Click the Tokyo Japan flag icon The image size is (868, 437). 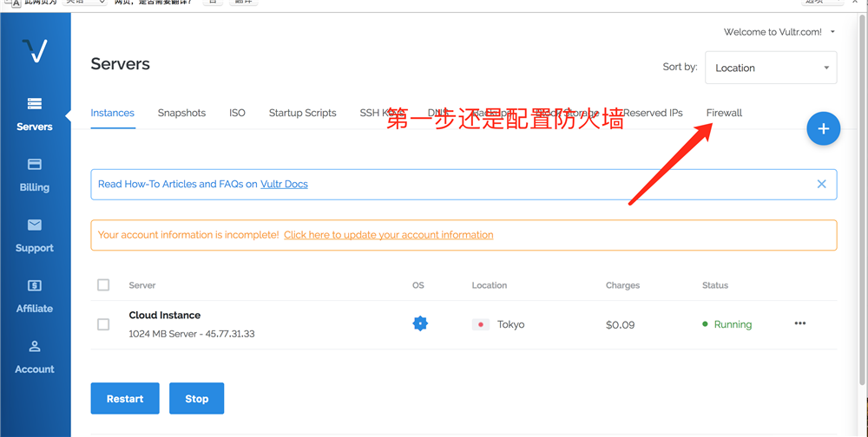[x=481, y=324]
